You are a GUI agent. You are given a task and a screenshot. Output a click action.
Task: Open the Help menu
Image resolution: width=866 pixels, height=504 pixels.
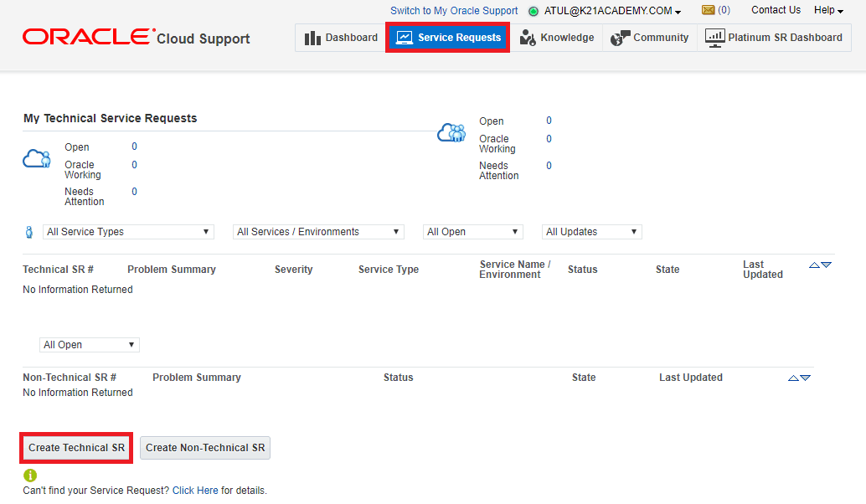(x=828, y=11)
